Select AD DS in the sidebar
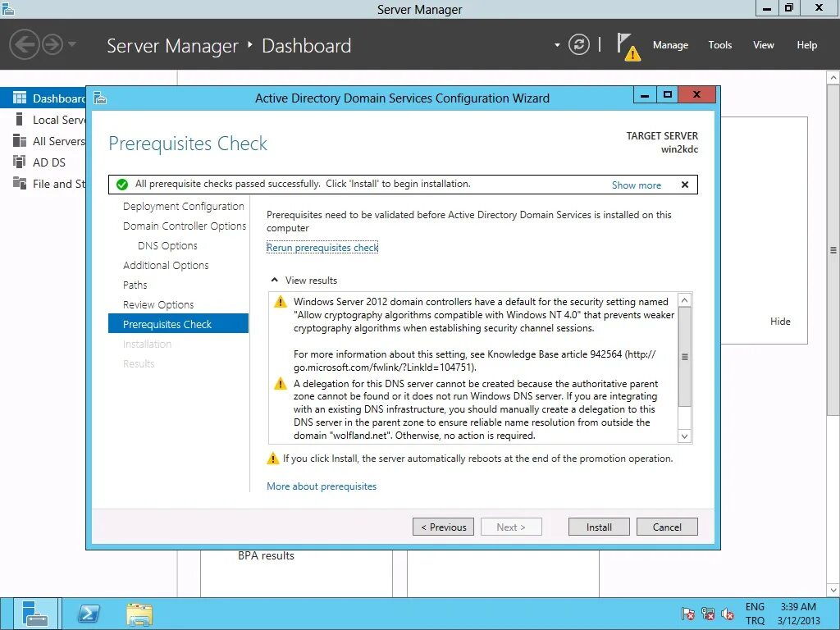This screenshot has height=630, width=840. point(43,162)
